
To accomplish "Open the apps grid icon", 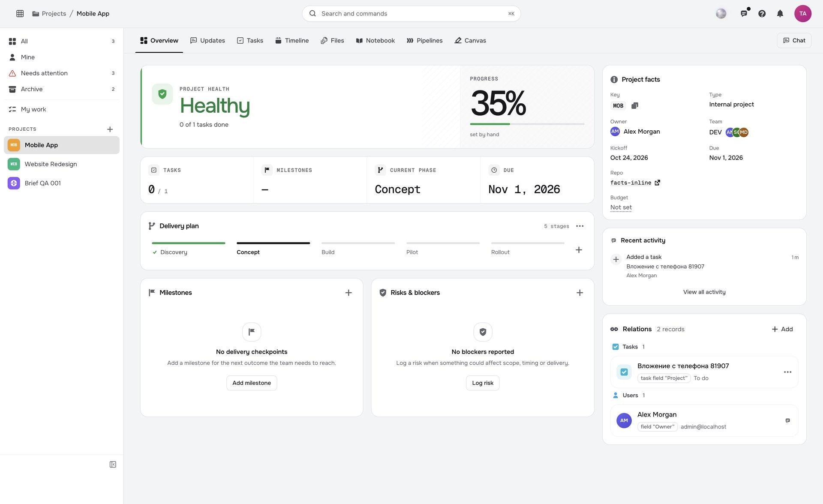I will pos(20,14).
